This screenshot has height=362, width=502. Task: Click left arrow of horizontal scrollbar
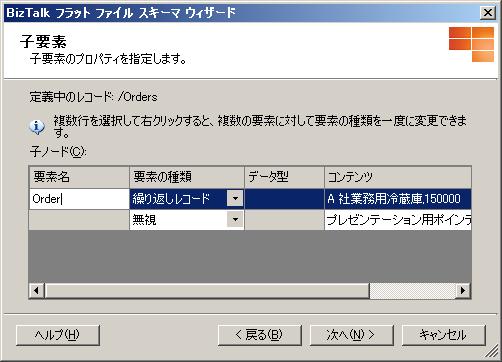[x=36, y=290]
